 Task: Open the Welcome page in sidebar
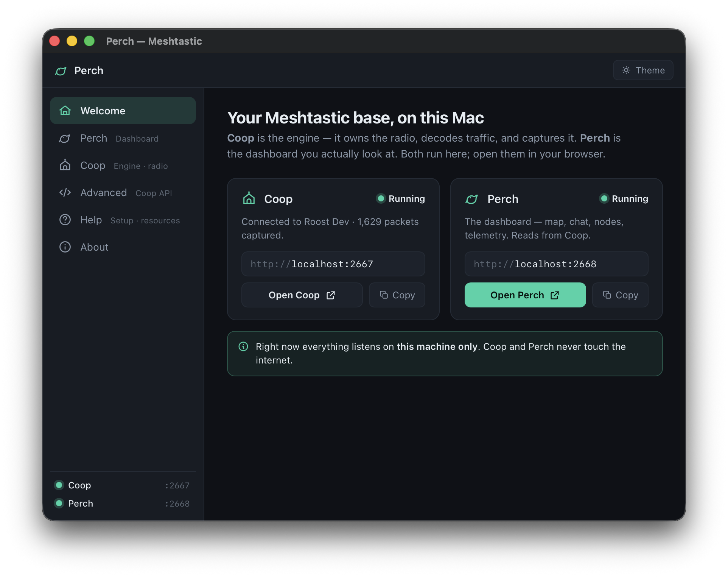pyautogui.click(x=123, y=111)
